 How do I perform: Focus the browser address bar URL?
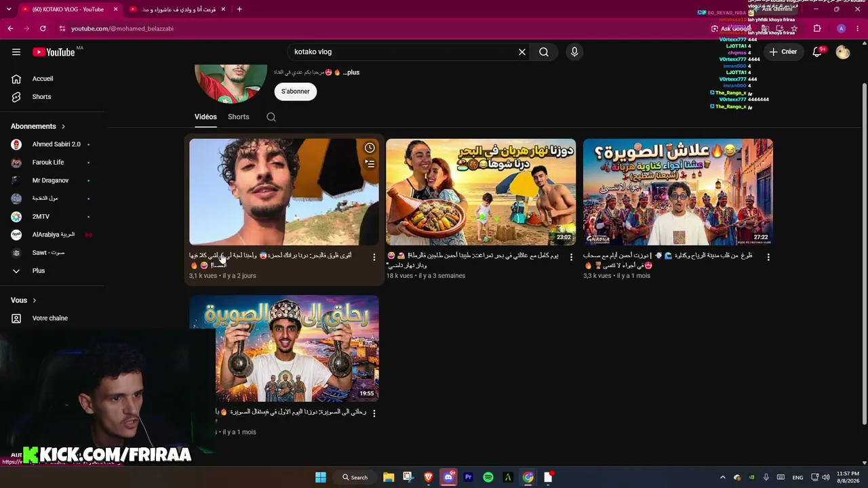[x=123, y=28]
